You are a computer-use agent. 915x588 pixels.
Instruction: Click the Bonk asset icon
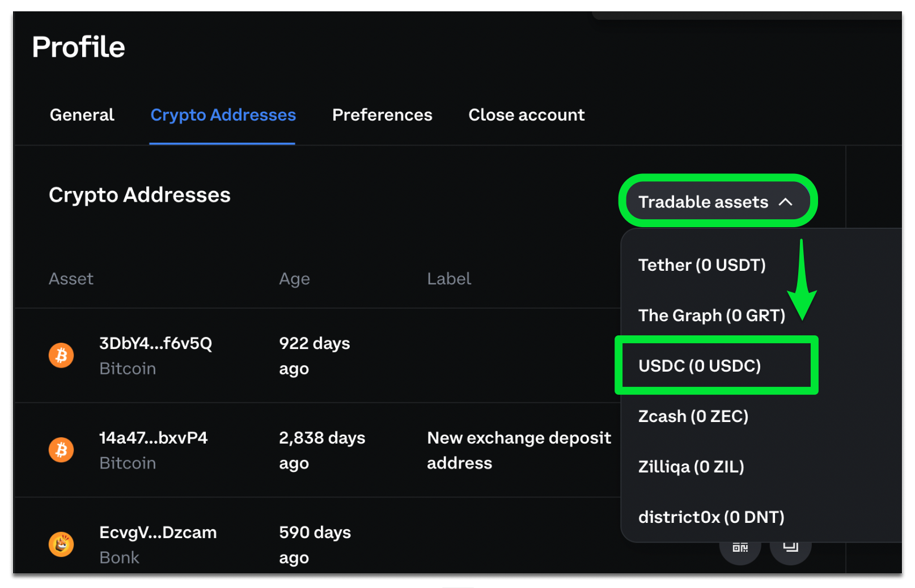[x=61, y=544]
